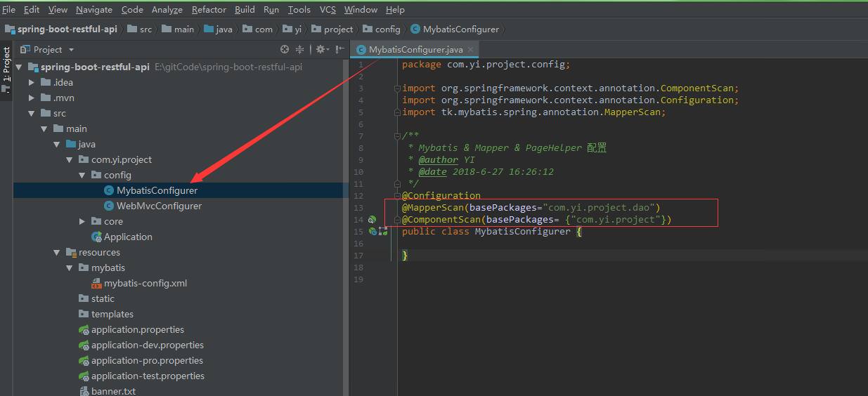Click the MybatisConfigurer class icon in the breadcrumb
Image resolution: width=868 pixels, height=396 pixels.
click(x=415, y=29)
